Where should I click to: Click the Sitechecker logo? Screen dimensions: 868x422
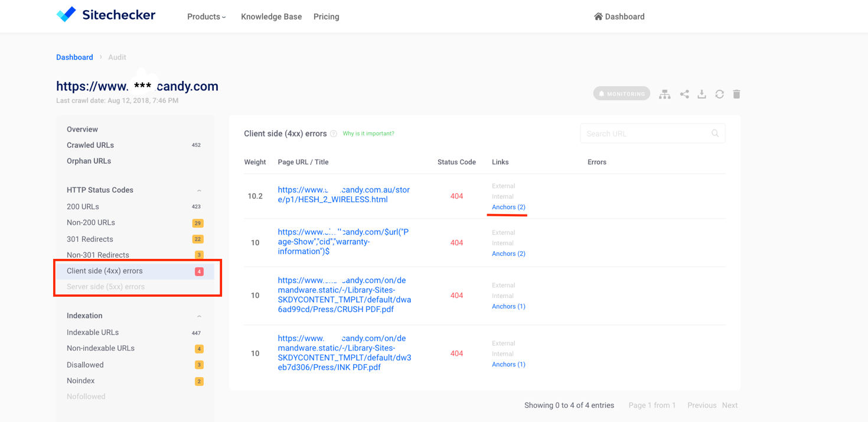pos(106,15)
